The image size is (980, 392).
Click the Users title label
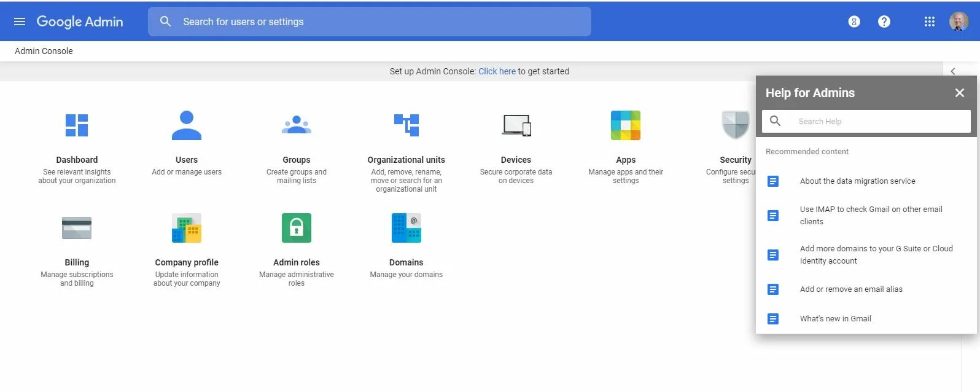pyautogui.click(x=187, y=160)
